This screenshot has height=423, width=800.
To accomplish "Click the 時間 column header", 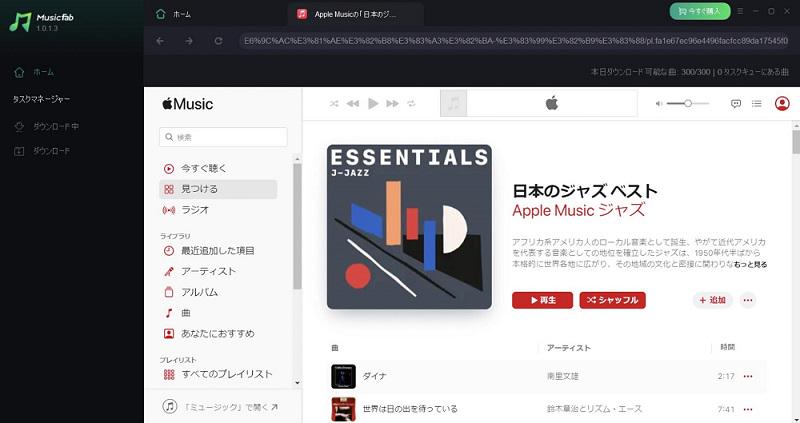I will (727, 347).
